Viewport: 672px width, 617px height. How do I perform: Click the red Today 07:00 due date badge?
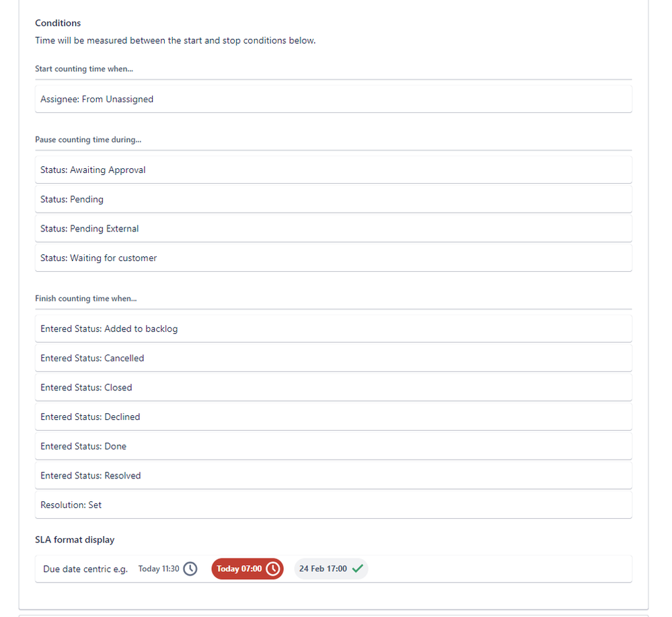(x=247, y=569)
